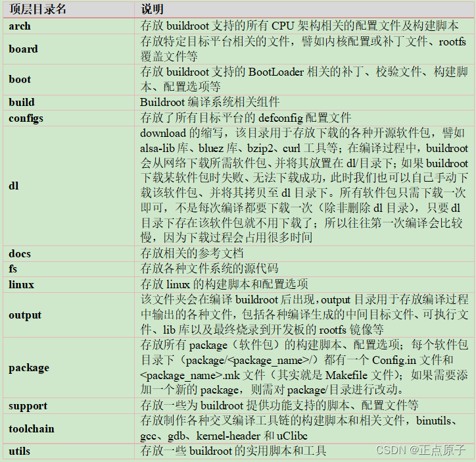Select the 'support' directory name cell

[68, 406]
